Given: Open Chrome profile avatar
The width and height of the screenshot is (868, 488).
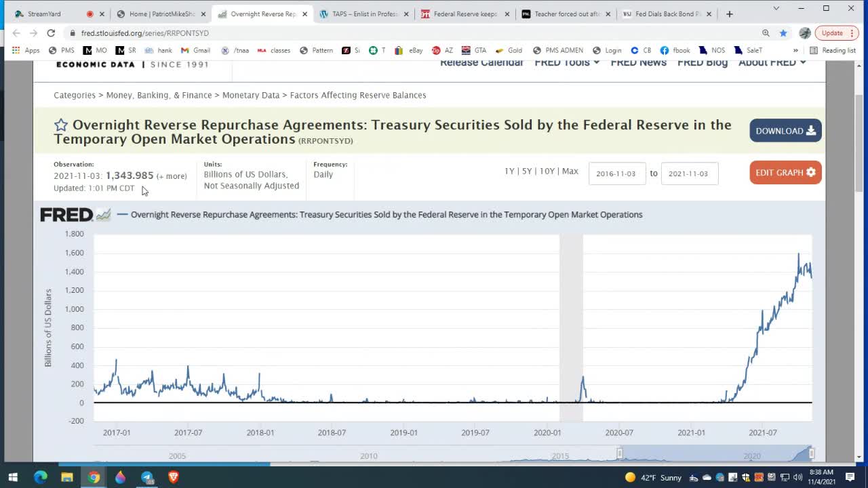Looking at the screenshot, I should [x=805, y=33].
